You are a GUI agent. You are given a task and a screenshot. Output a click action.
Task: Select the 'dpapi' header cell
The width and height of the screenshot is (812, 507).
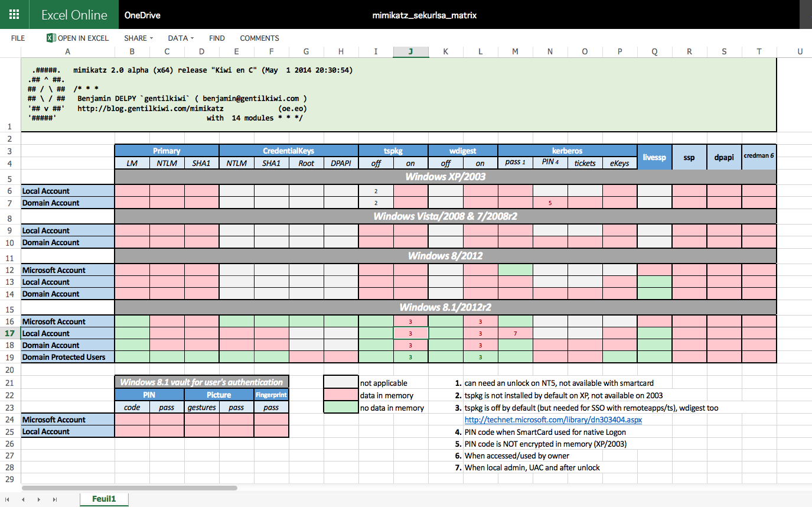tap(724, 157)
